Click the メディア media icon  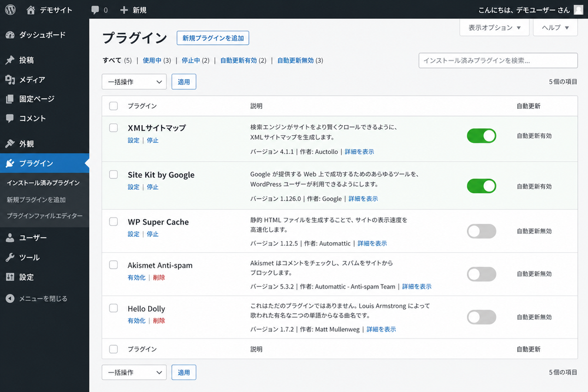click(x=10, y=79)
